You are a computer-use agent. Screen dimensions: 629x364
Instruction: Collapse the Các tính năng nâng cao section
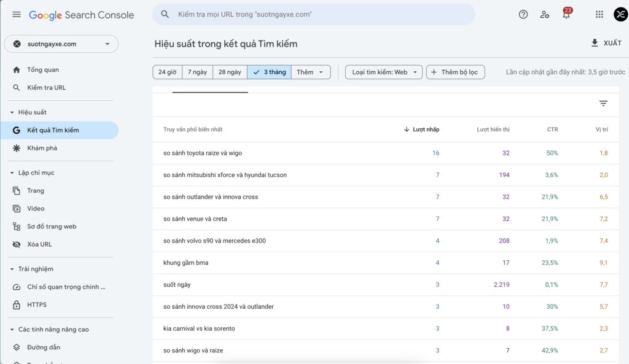tap(12, 330)
